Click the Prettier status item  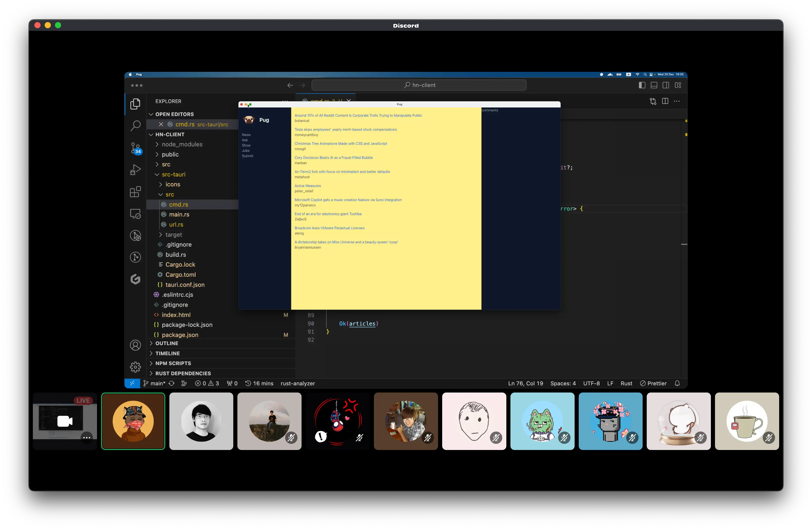point(653,383)
